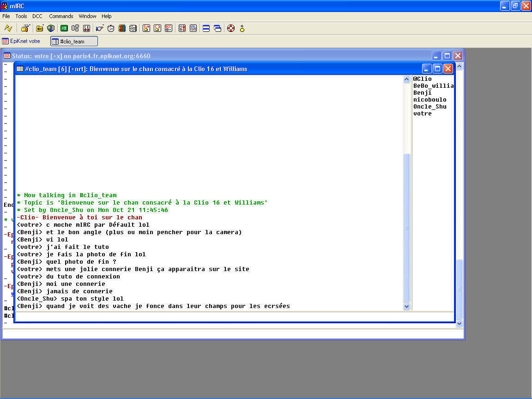Open the dropdown arrow beside the Finger icon
Viewport: 532px width, 399px height.
pos(103,26)
